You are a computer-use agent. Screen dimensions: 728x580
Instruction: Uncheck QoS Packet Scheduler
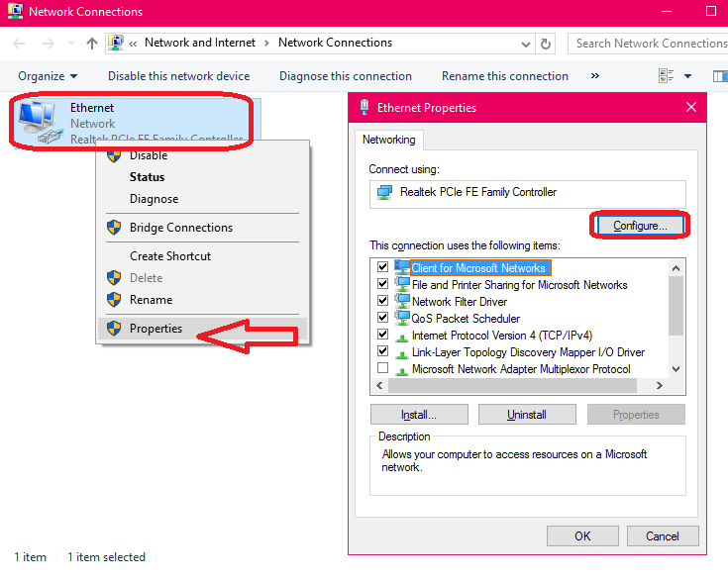(382, 318)
